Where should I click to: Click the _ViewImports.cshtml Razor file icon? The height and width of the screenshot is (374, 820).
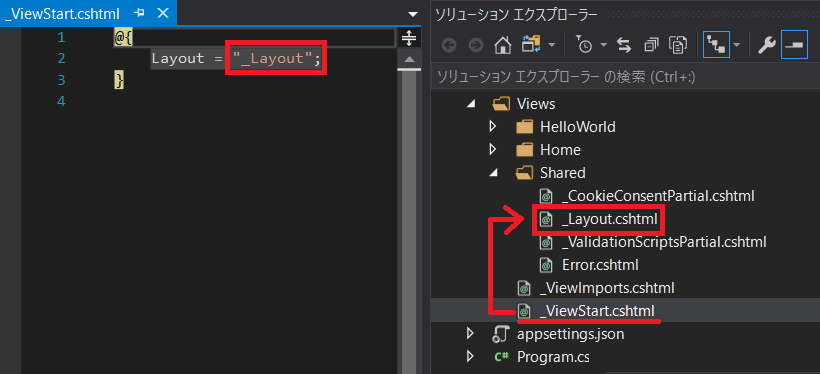pos(524,288)
